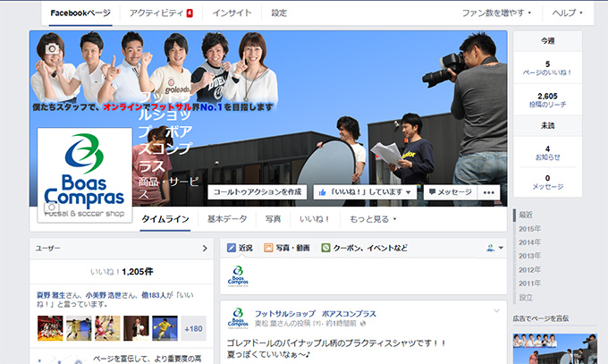Image resolution: width=608 pixels, height=364 pixels.
Task: Click 夏野 雅生 liker name link
Action: coord(51,295)
